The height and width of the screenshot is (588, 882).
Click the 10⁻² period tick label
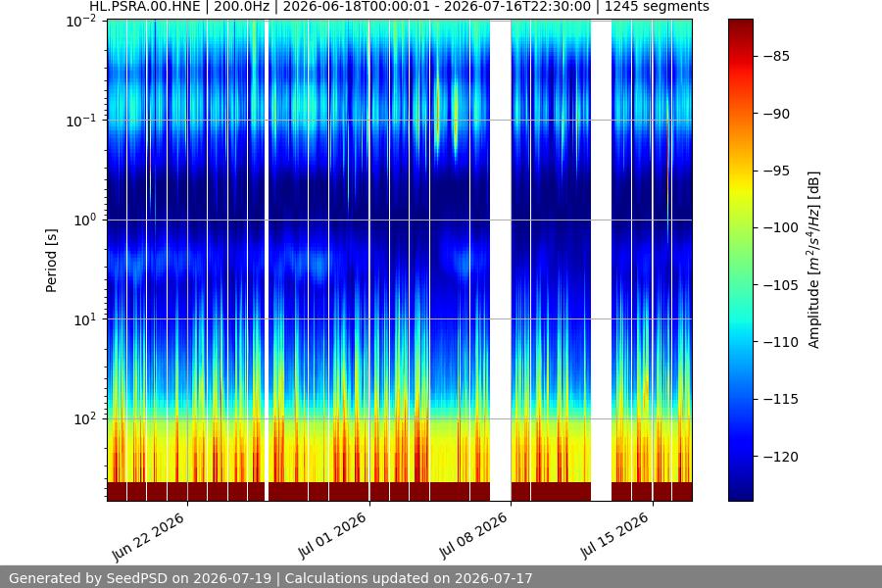[x=81, y=22]
